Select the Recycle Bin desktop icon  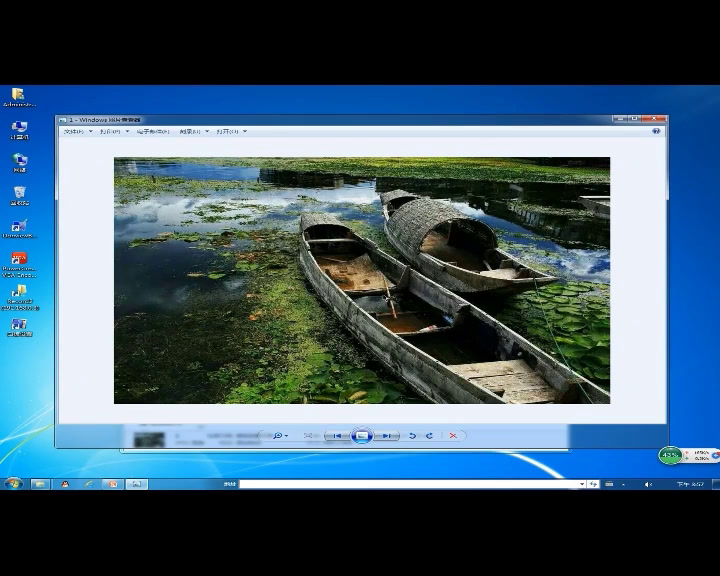click(19, 196)
